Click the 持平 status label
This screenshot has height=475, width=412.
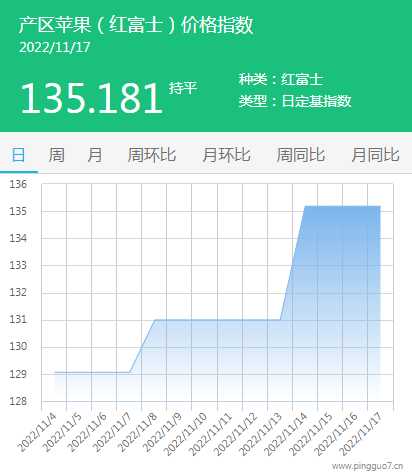pyautogui.click(x=183, y=88)
